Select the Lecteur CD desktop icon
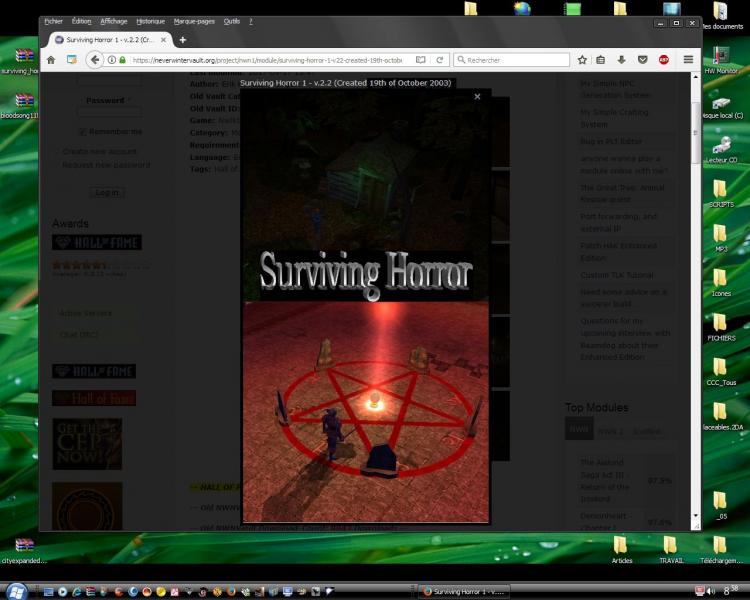The height and width of the screenshot is (600, 750). pos(721,149)
